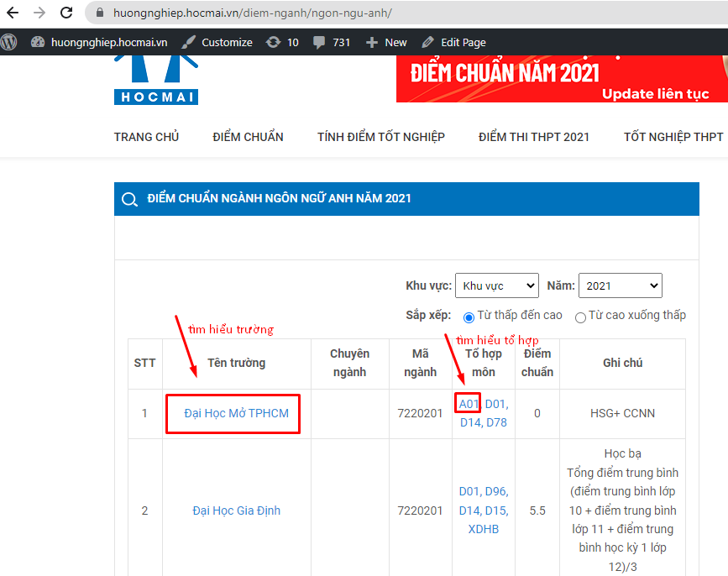Open the Khu vực dropdown

[x=496, y=285]
